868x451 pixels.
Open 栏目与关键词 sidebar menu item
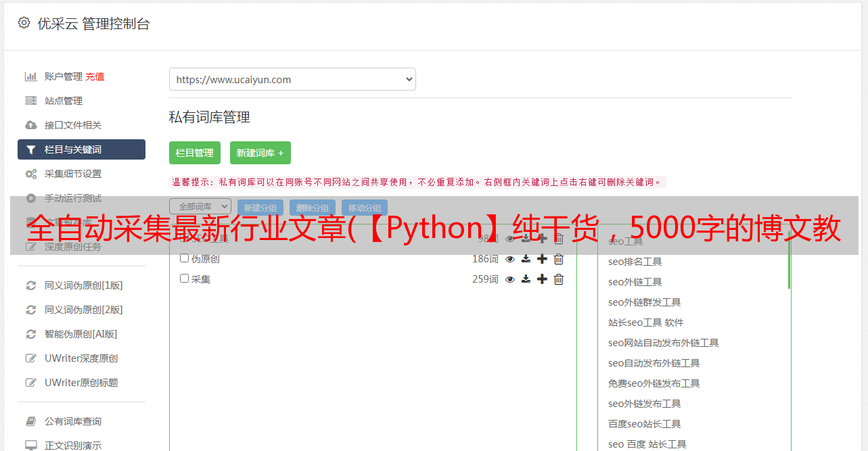pyautogui.click(x=81, y=149)
